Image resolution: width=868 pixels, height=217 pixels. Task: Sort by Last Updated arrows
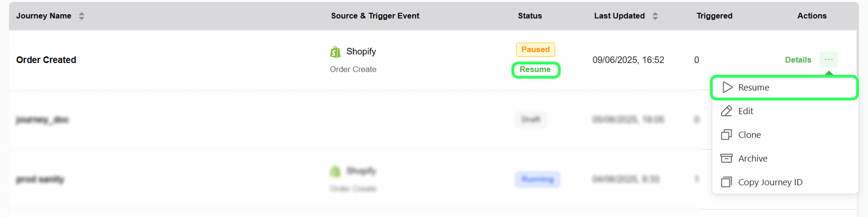tap(655, 16)
